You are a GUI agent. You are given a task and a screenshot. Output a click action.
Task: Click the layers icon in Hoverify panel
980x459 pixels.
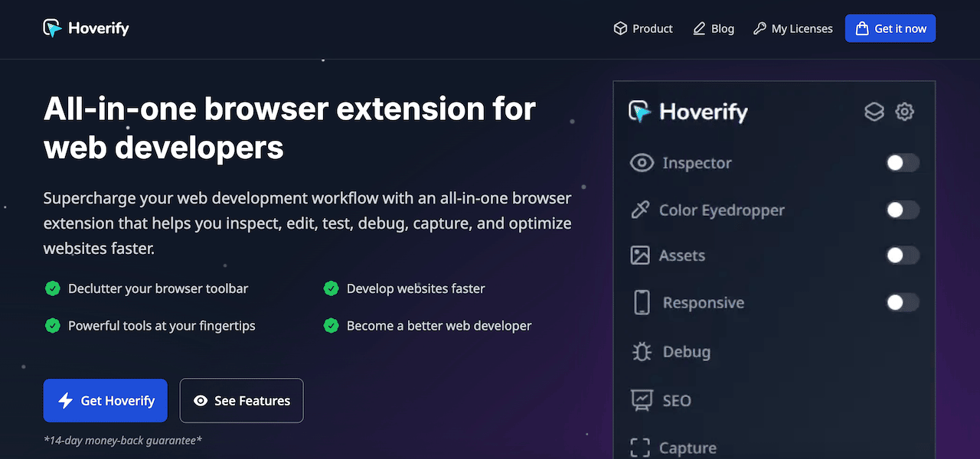874,112
